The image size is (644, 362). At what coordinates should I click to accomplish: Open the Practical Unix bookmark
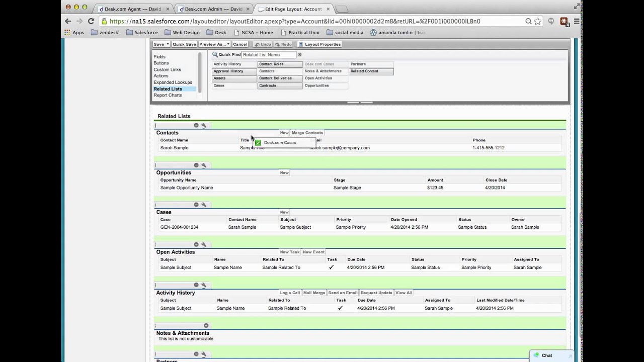click(300, 32)
